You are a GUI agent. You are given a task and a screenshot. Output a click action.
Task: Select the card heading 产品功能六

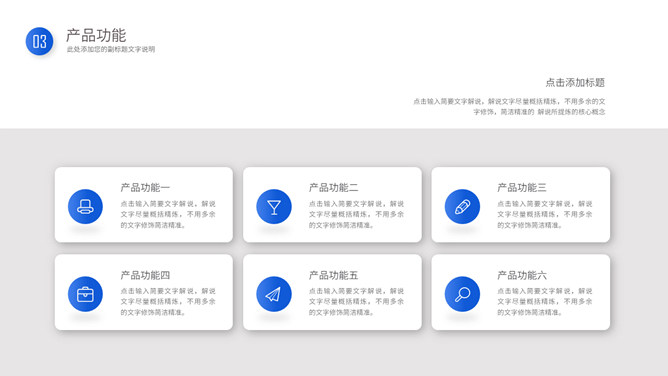(x=522, y=275)
